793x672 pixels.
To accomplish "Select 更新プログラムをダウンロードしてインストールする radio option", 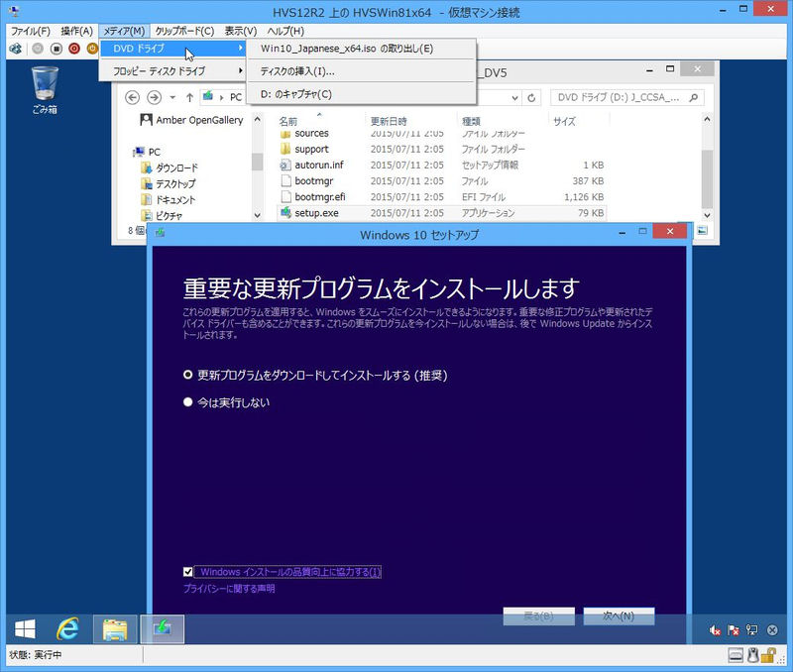I will [x=187, y=375].
